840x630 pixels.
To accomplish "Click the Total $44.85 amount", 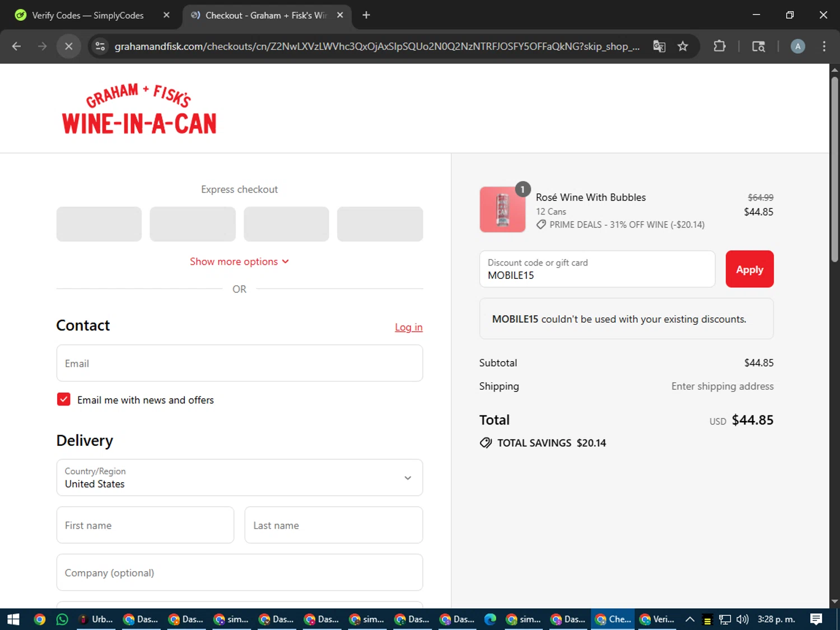I will (x=752, y=420).
